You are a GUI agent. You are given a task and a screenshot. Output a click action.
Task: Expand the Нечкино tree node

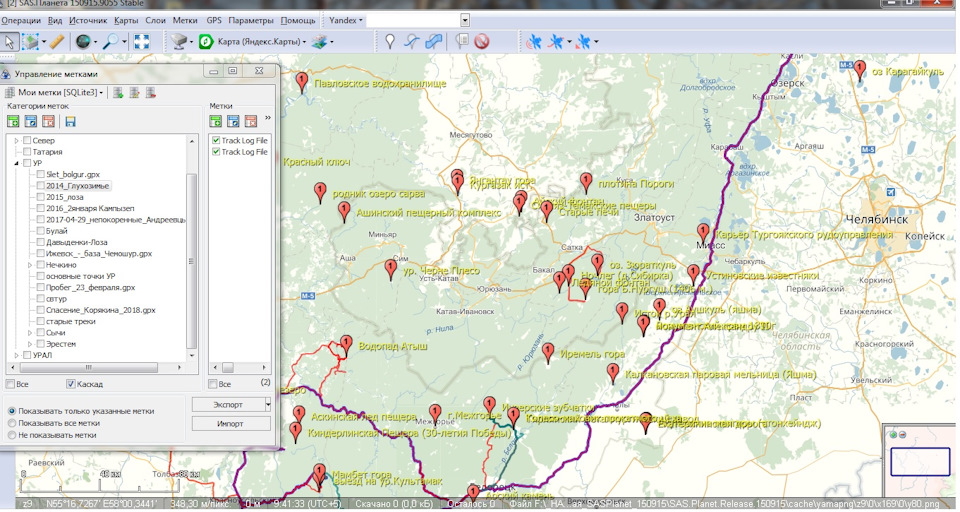pyautogui.click(x=31, y=265)
